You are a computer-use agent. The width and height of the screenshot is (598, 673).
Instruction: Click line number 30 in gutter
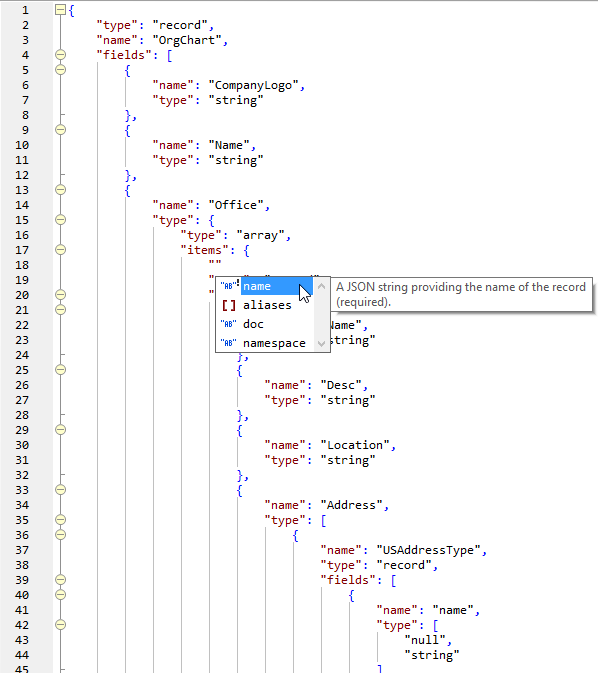point(22,445)
